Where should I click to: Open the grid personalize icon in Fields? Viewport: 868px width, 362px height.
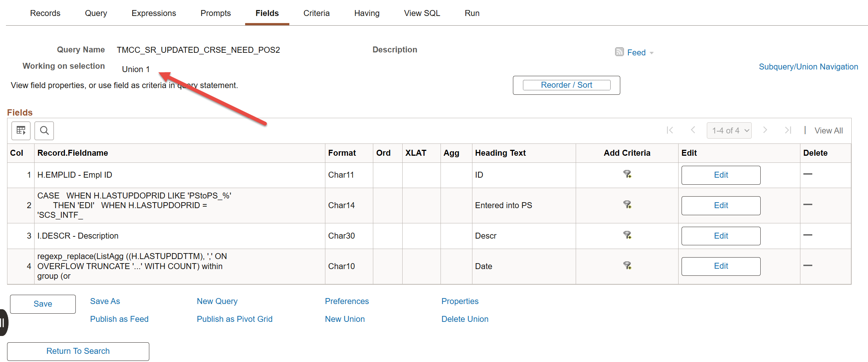tap(21, 130)
